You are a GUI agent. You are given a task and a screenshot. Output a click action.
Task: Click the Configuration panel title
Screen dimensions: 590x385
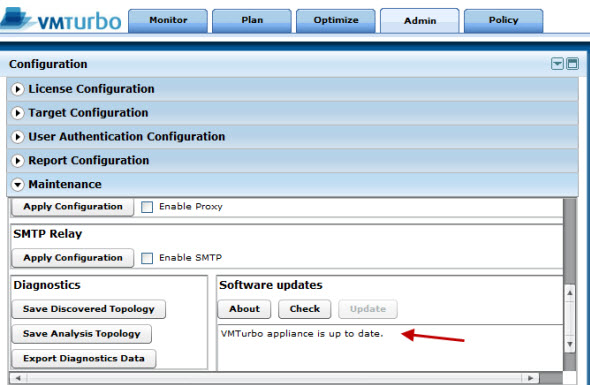[x=48, y=64]
